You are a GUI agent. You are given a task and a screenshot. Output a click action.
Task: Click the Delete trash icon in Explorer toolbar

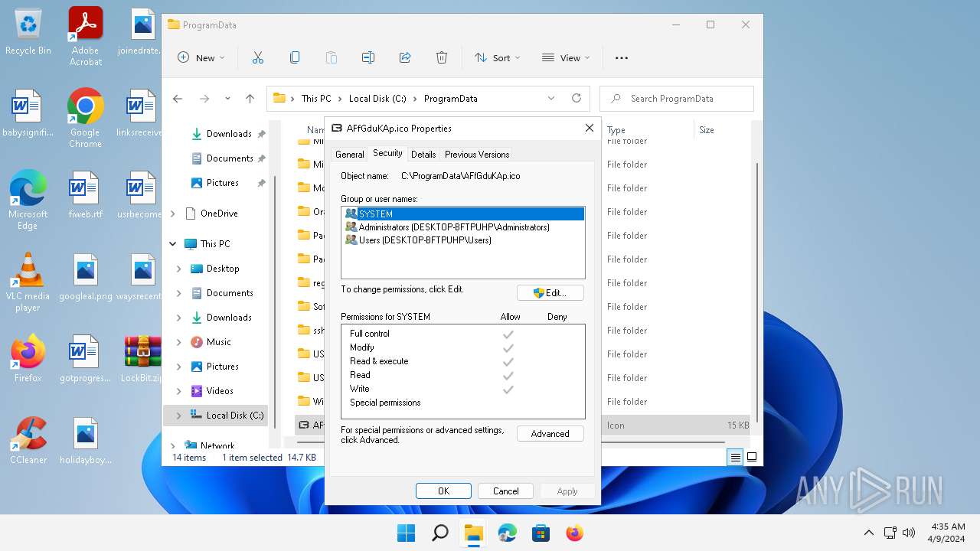442,57
